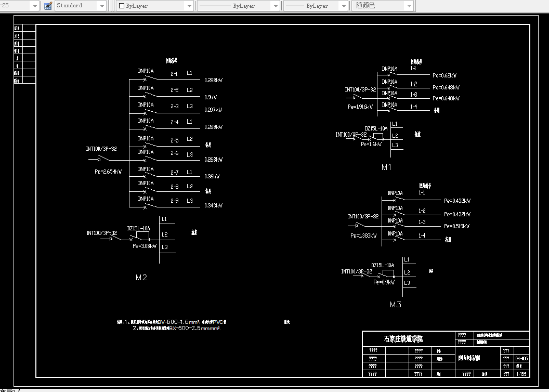Screen dimensions: 549x392
Task: Select circuit number 2-5
Action: (x=174, y=140)
